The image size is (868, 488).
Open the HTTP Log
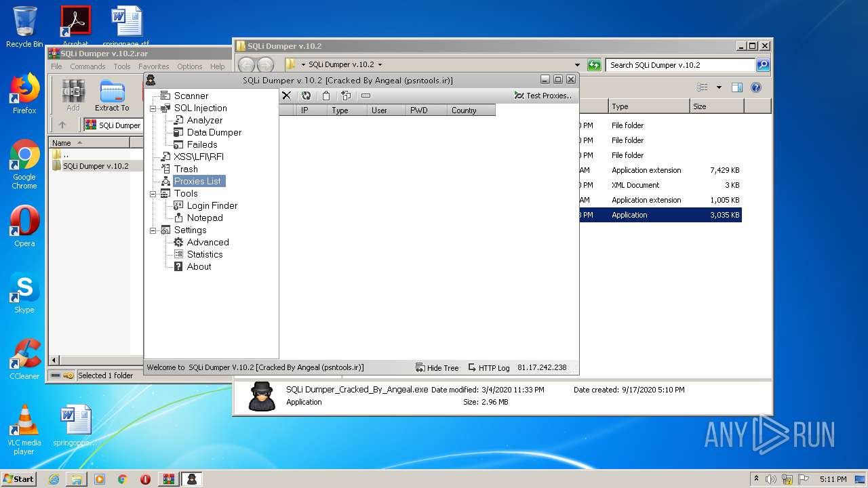(x=488, y=367)
